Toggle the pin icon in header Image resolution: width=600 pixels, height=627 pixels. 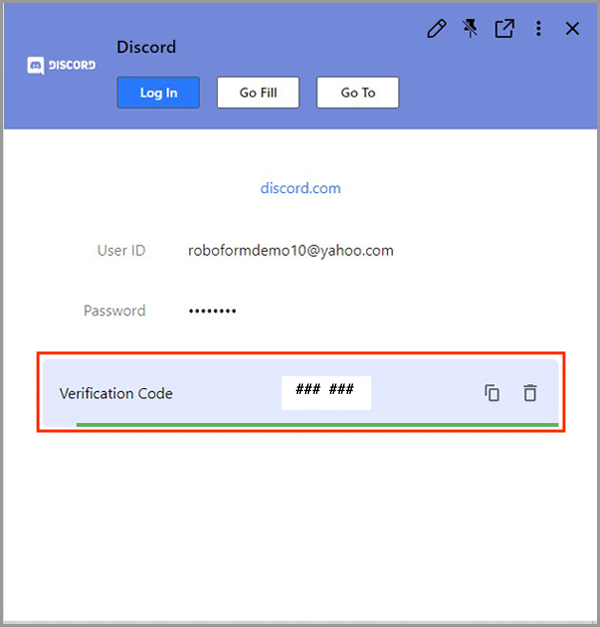pos(470,29)
